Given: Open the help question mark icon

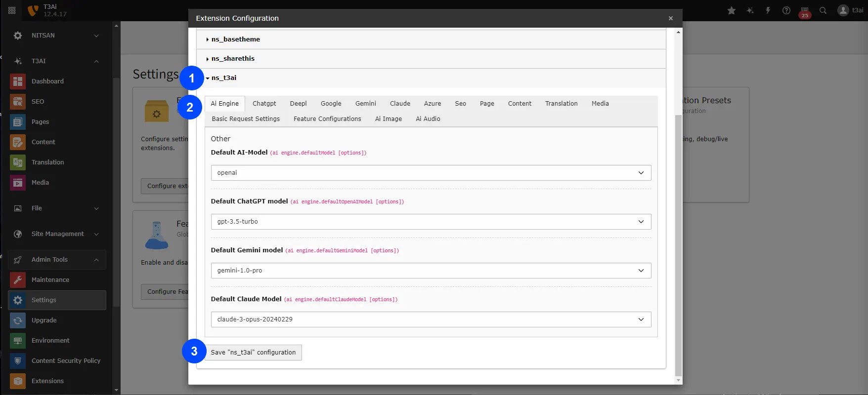Looking at the screenshot, I should (786, 10).
